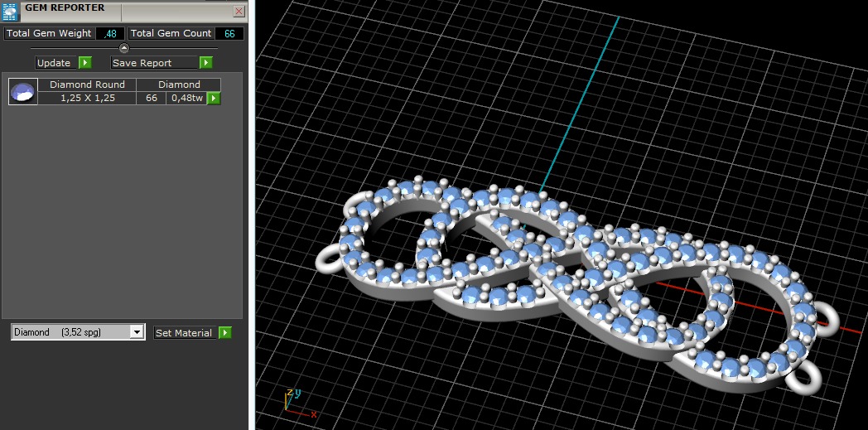Click the Total Gem Count label
The height and width of the screenshot is (430, 868).
171,33
